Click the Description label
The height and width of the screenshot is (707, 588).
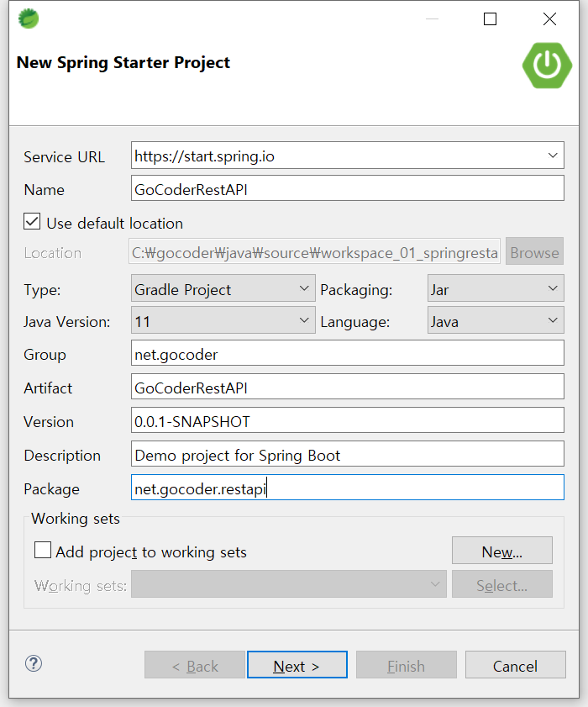click(62, 456)
